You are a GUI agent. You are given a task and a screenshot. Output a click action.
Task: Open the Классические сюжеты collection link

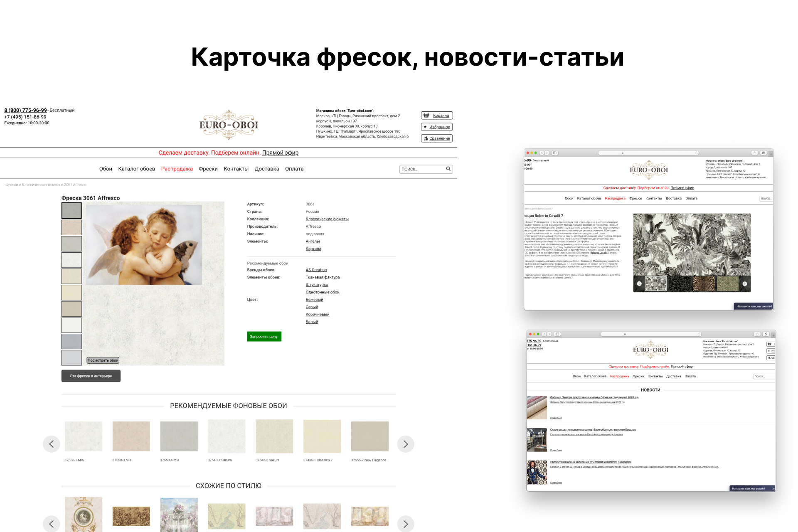click(x=327, y=219)
